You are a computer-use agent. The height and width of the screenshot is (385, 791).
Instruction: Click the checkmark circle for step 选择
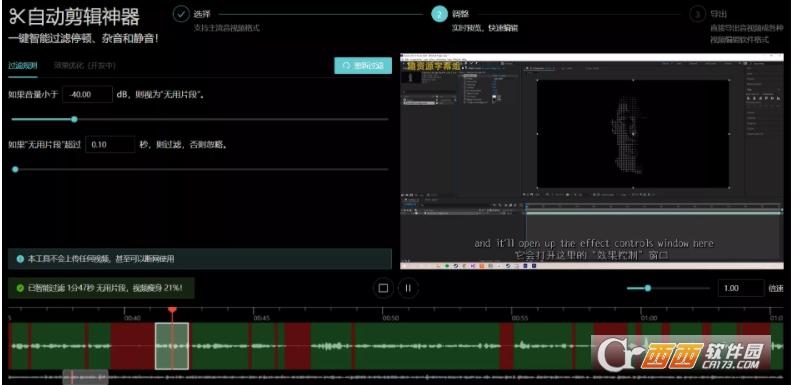click(x=181, y=14)
